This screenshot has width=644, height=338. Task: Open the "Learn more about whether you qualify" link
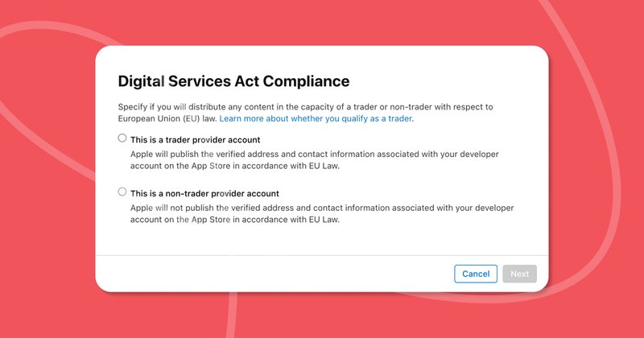pos(316,118)
